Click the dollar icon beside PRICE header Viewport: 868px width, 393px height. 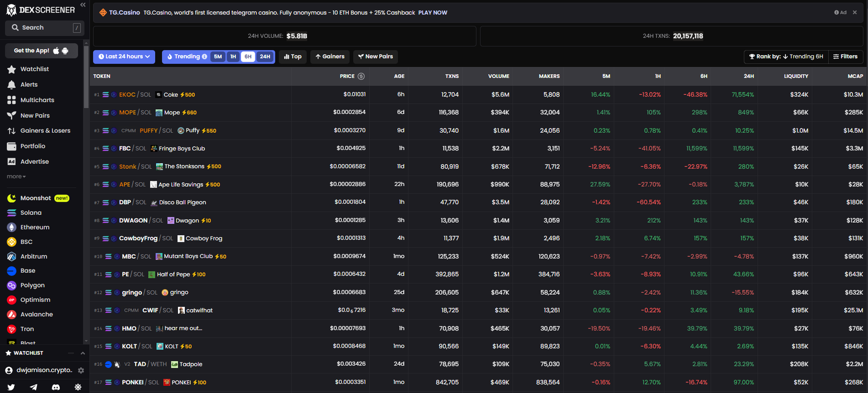pyautogui.click(x=361, y=76)
